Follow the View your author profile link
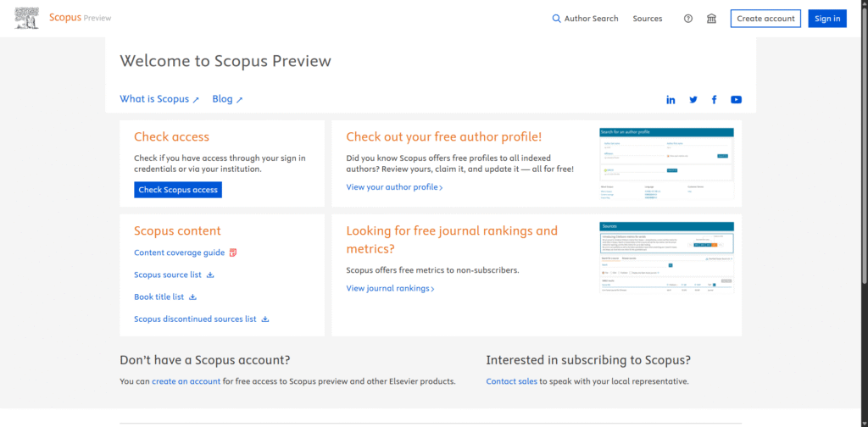The width and height of the screenshot is (868, 427). pos(394,187)
